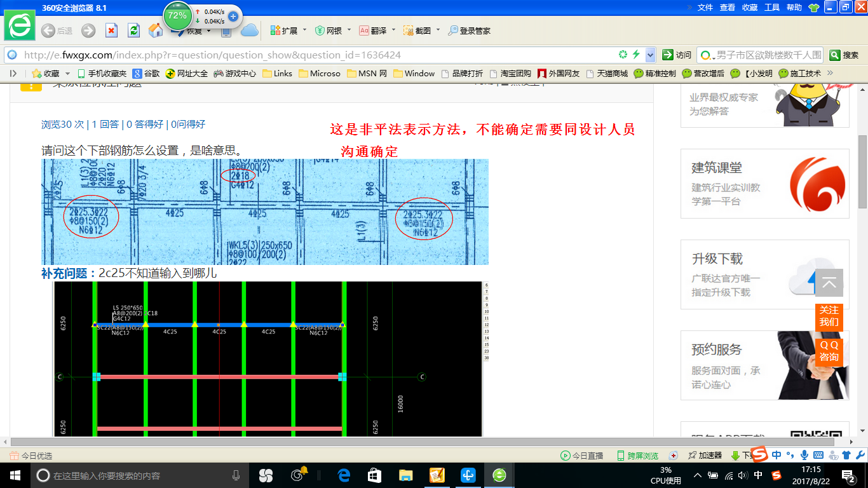The image size is (868, 488).
Task: Click the 升级下载 sidebar card
Action: point(765,274)
